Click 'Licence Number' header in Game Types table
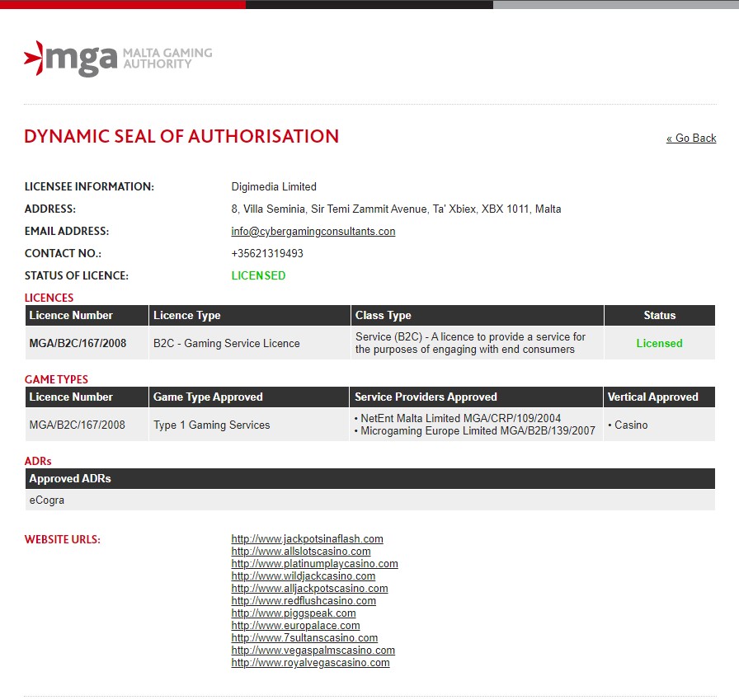The image size is (739, 700). coord(87,397)
